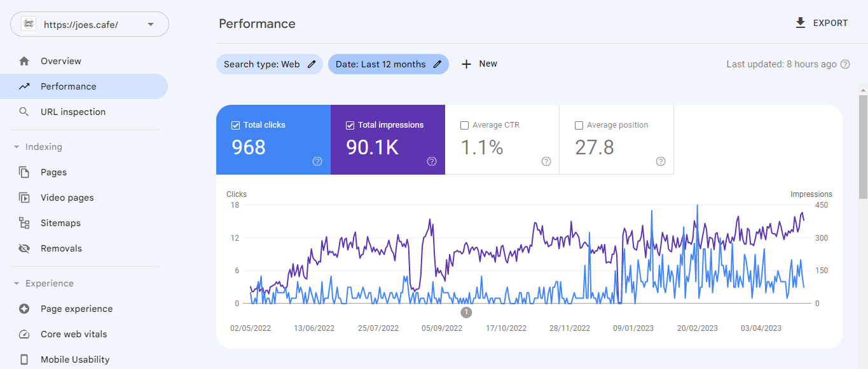
Task: Collapse the Indexing section
Action: point(17,147)
